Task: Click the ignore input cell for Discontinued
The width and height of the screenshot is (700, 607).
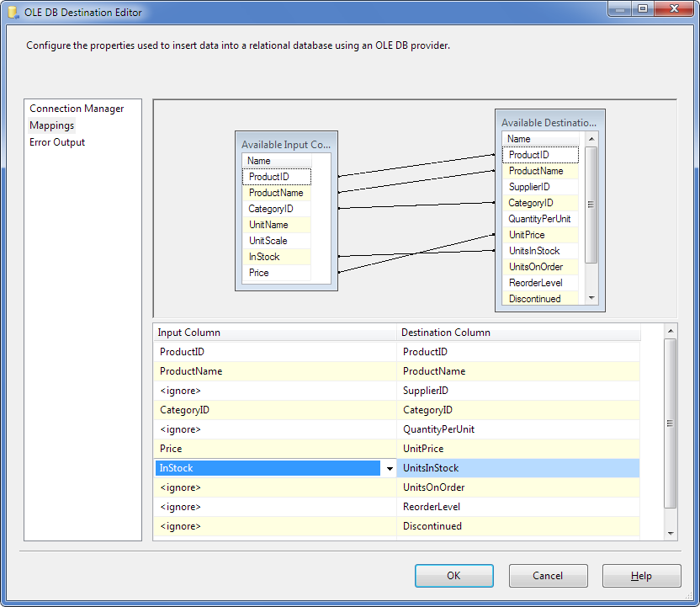Action: click(x=274, y=526)
